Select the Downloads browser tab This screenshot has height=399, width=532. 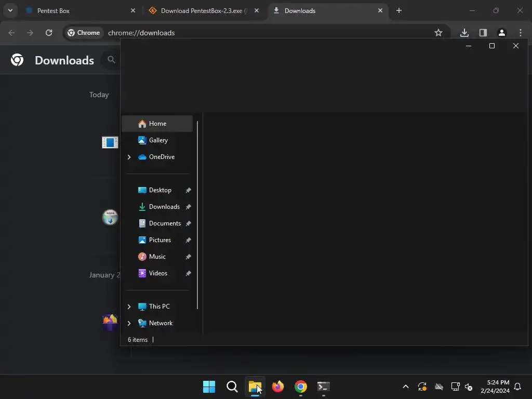[x=328, y=11]
